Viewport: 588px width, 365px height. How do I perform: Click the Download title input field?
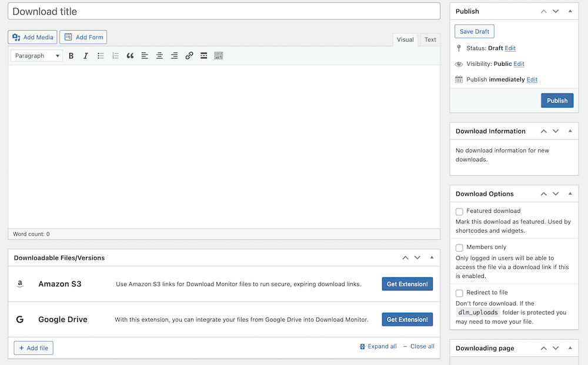coord(224,11)
